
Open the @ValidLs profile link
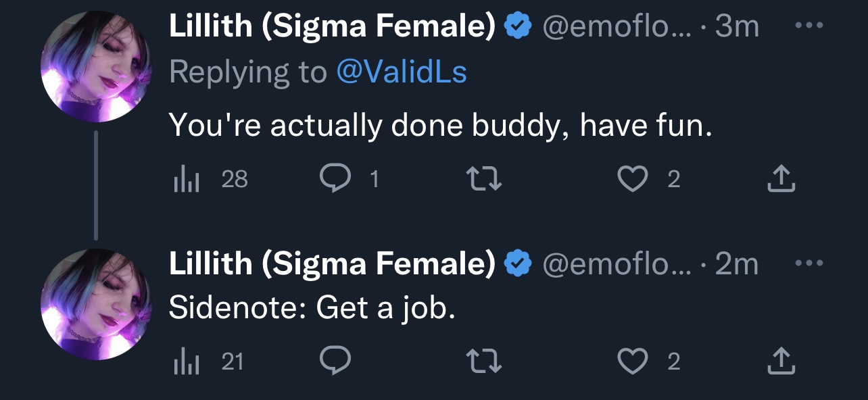click(401, 72)
